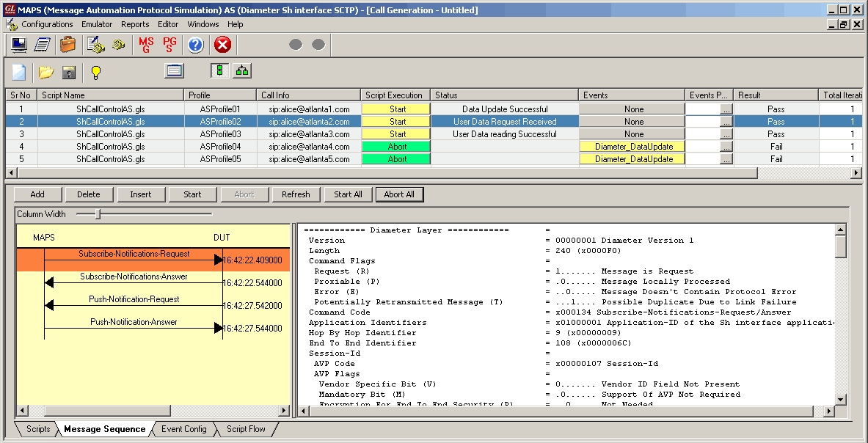Click the brown briefcase toolbar icon
Viewport: 868px width, 443px height.
[68, 45]
